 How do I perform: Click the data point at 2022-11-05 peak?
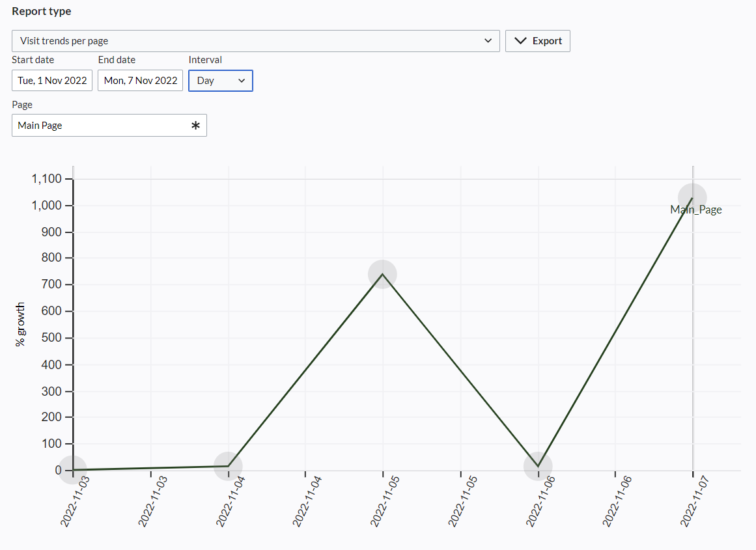pyautogui.click(x=382, y=274)
